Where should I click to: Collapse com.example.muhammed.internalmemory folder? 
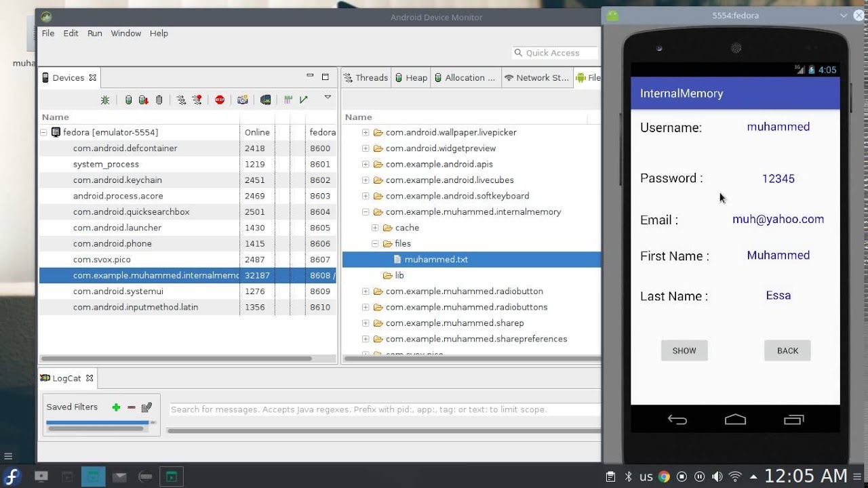366,212
